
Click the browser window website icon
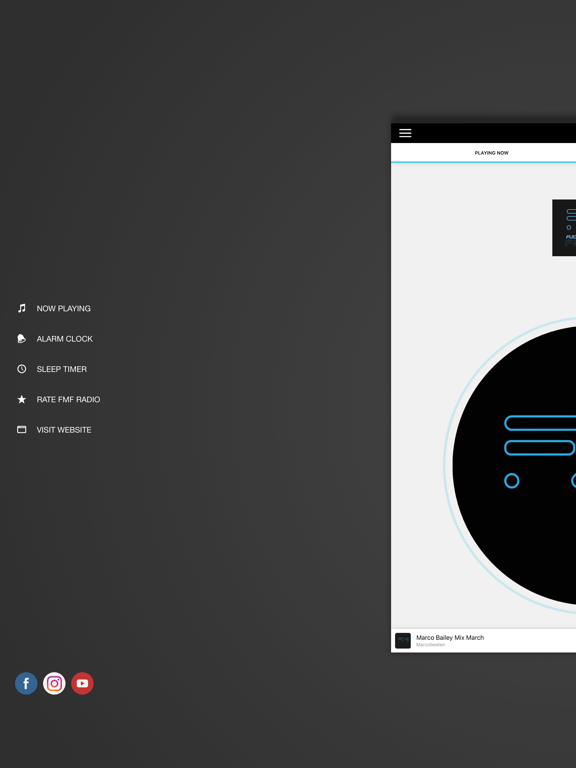click(x=22, y=430)
